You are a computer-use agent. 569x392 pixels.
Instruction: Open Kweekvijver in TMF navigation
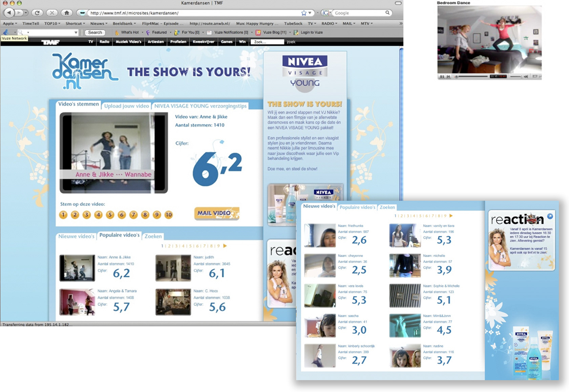click(x=204, y=42)
